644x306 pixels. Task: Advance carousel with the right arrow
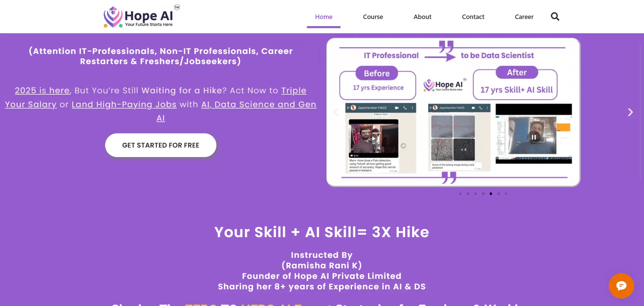[630, 112]
